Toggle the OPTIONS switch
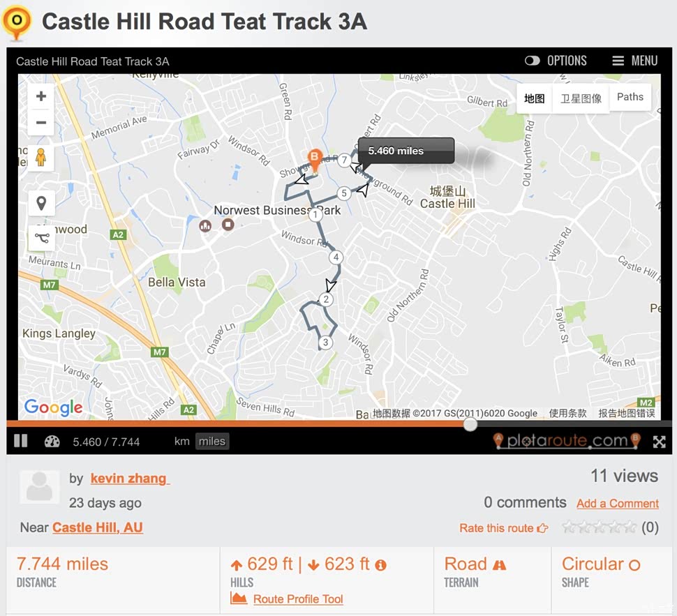Viewport: 677px width, 616px height. pyautogui.click(x=533, y=61)
